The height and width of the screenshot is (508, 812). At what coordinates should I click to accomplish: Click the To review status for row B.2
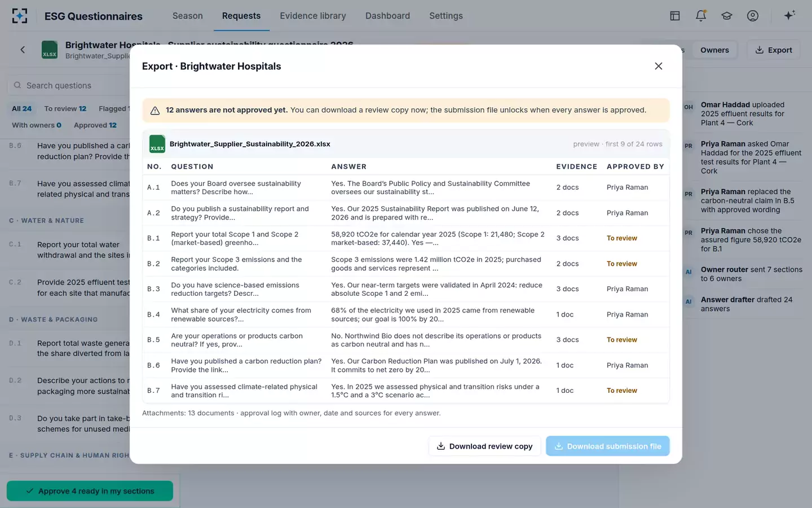(622, 264)
